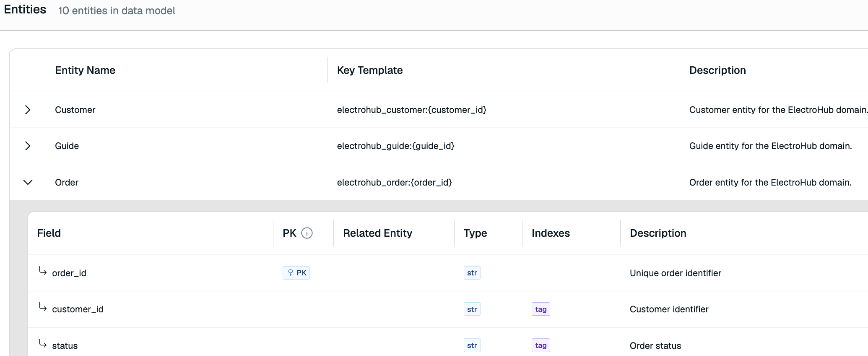
Task: Select the Guide entity name
Action: (x=67, y=146)
